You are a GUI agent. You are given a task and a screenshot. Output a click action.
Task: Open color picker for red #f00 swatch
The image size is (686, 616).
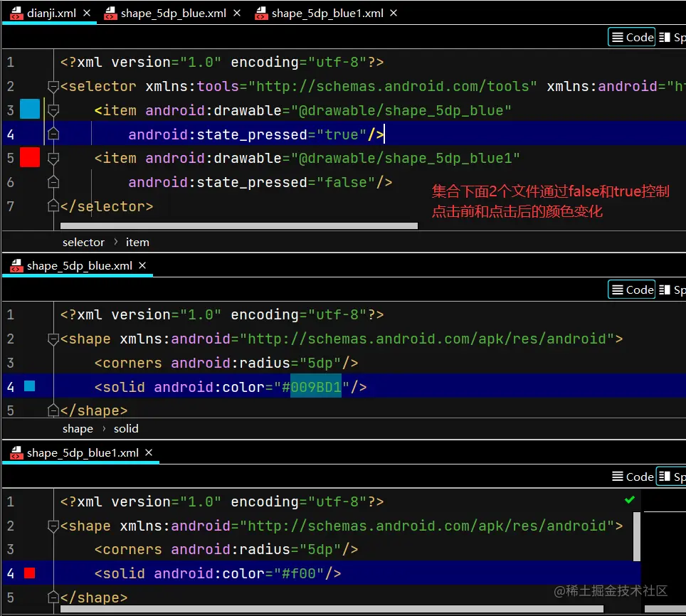click(29, 573)
